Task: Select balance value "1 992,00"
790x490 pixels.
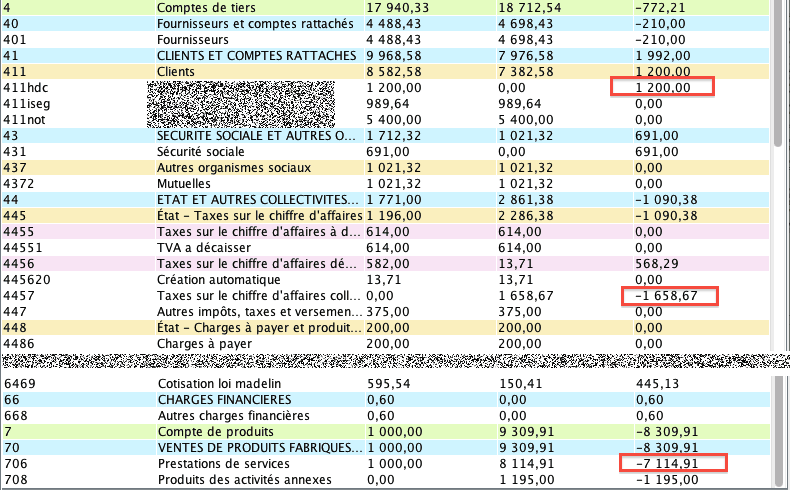Action: click(x=663, y=55)
